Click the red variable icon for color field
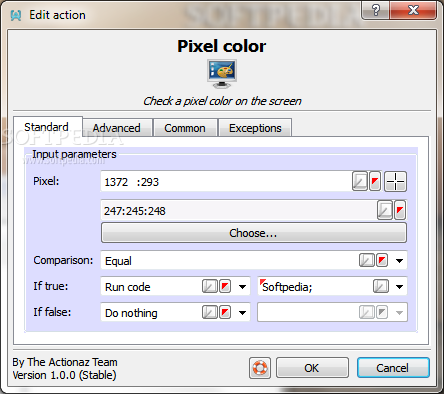 point(400,210)
